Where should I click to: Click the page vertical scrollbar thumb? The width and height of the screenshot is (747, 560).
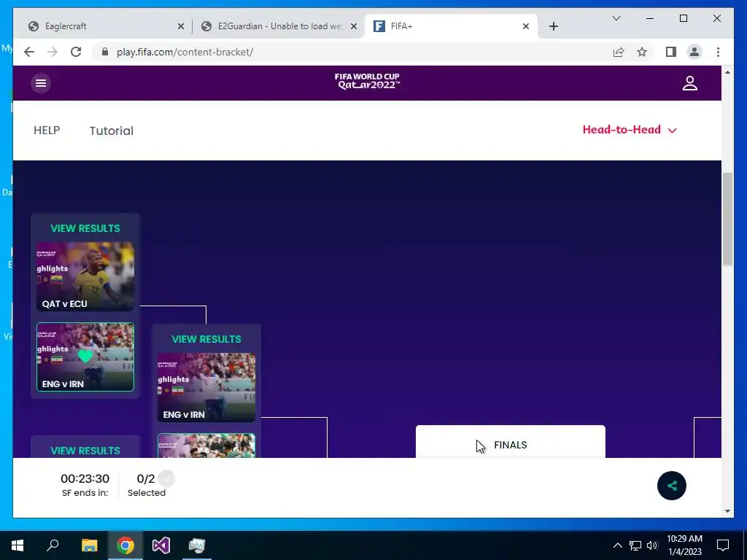click(727, 219)
